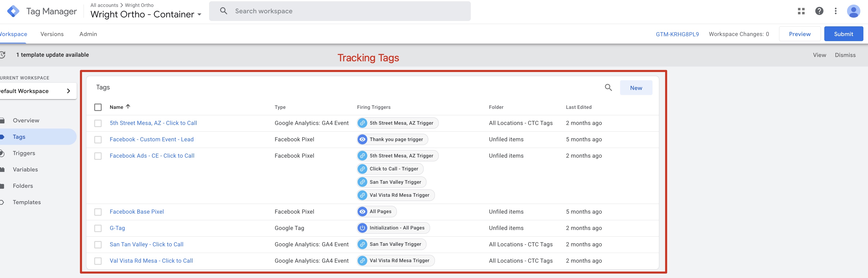Click the Firing Triggers column header

(x=374, y=107)
